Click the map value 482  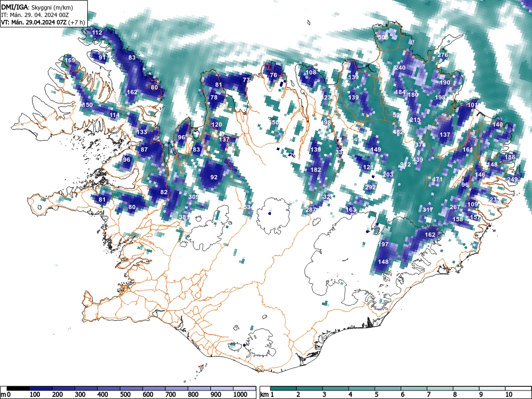tap(398, 132)
